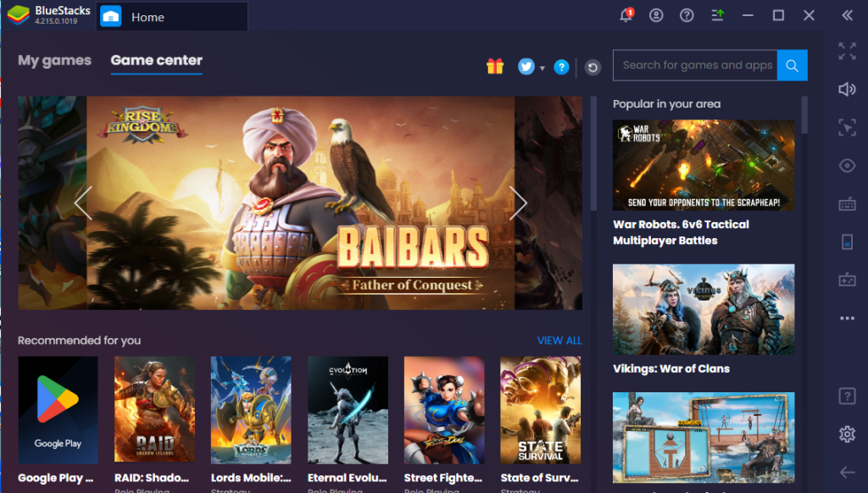Show next banner with right arrow
The height and width of the screenshot is (493, 868).
[x=518, y=203]
